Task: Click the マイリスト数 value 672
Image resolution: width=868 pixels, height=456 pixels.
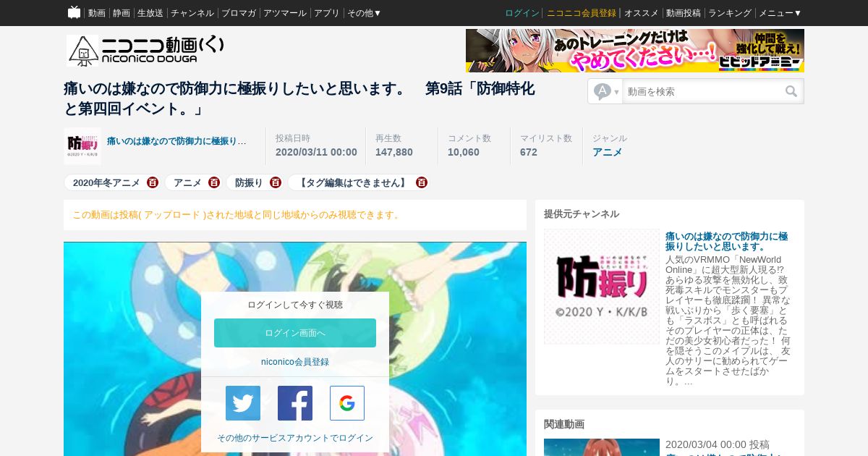Action: click(x=529, y=152)
